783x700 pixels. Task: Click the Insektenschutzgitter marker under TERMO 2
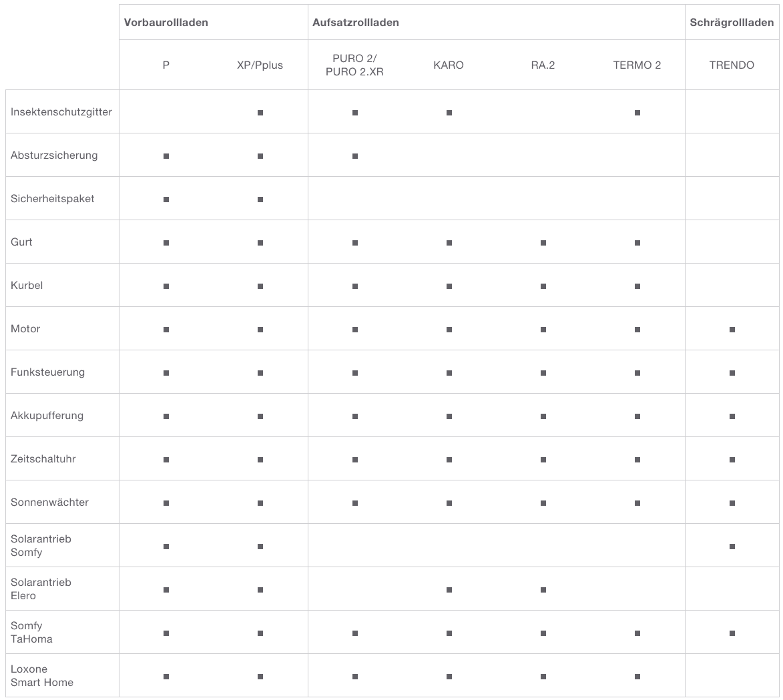(637, 113)
